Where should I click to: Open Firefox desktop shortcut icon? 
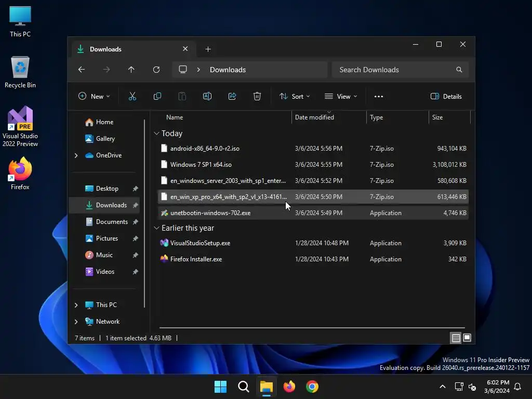[x=20, y=173]
